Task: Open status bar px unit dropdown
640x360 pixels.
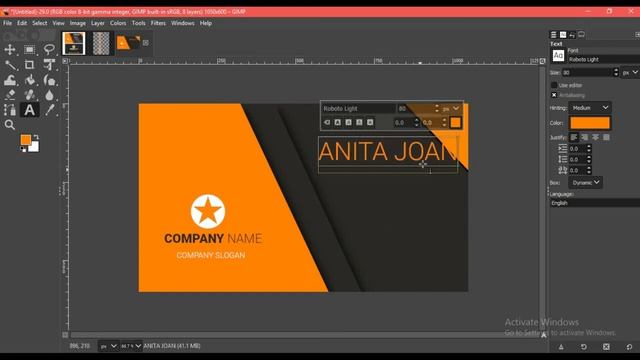Action: point(109,346)
